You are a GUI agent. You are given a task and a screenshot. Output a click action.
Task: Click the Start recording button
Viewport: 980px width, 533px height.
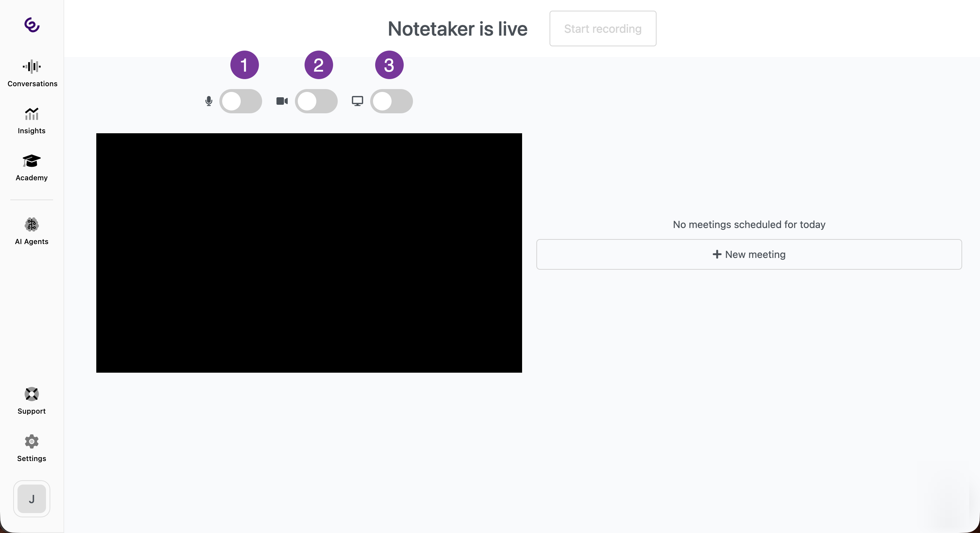coord(602,29)
